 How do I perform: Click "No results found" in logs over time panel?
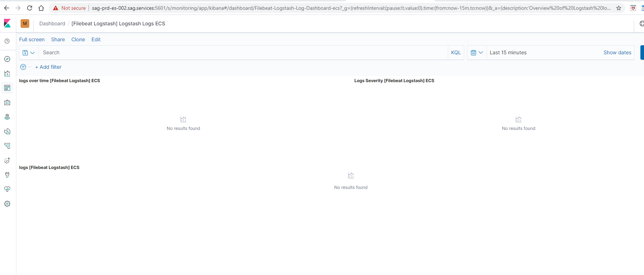183,128
